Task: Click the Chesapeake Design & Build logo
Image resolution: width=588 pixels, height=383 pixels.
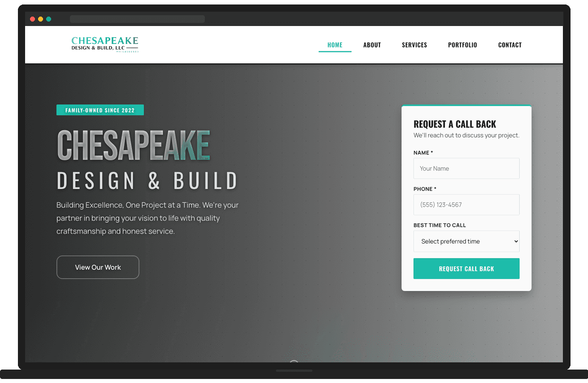Action: [105, 44]
